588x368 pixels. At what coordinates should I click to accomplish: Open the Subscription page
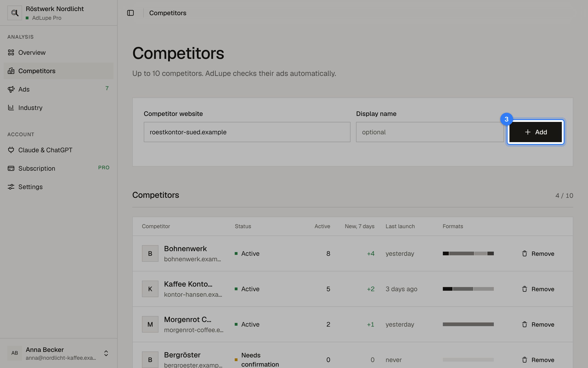pos(59,168)
